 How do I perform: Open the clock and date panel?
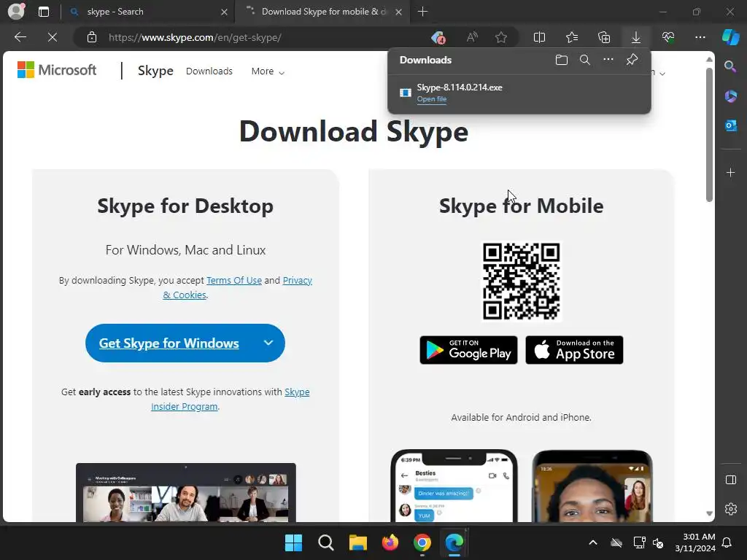695,542
